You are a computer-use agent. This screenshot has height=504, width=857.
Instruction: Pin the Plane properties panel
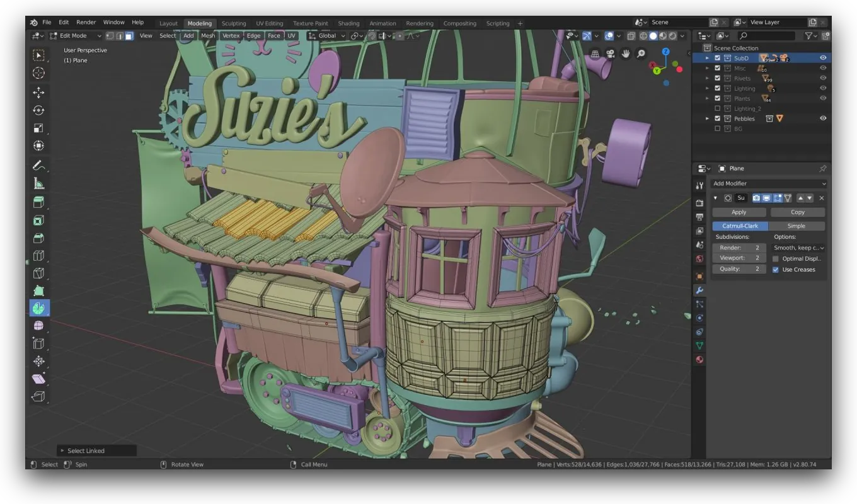tap(822, 169)
